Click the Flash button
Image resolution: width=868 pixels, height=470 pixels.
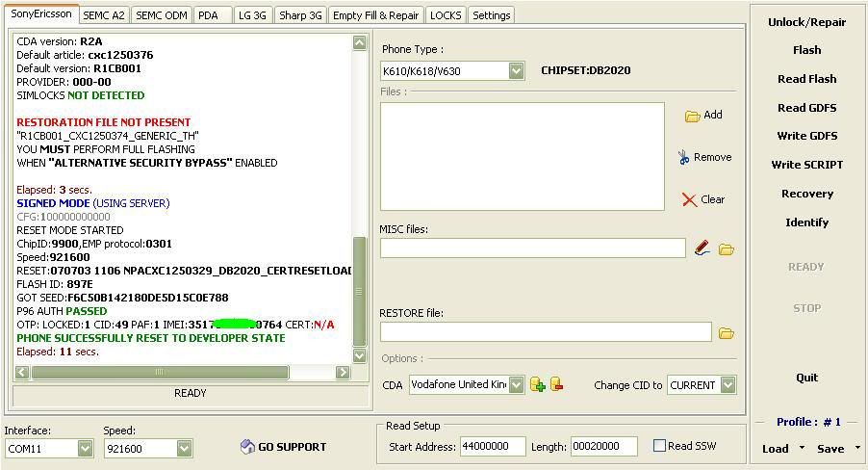tap(806, 50)
